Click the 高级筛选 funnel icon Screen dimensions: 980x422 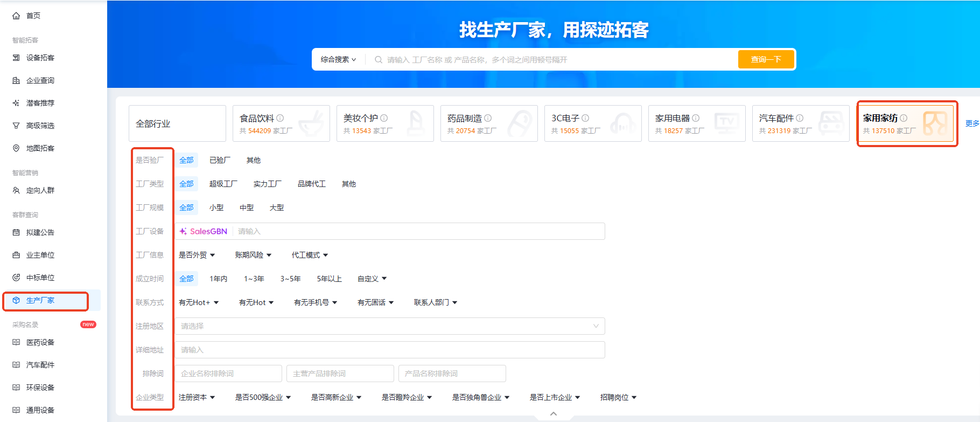point(16,126)
